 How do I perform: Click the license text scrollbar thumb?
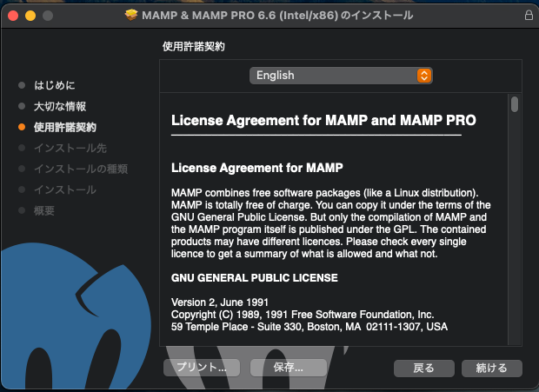pyautogui.click(x=515, y=105)
